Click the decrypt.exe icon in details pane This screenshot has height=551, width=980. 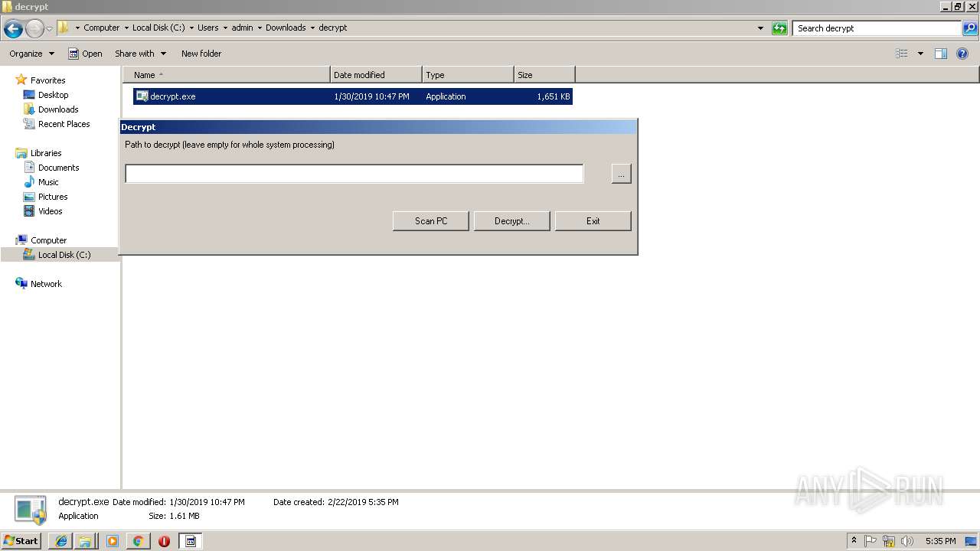pos(31,509)
